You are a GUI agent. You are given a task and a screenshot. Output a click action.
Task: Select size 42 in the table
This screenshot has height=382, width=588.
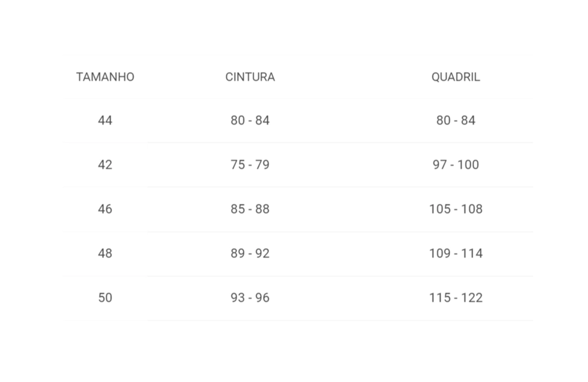click(x=105, y=165)
